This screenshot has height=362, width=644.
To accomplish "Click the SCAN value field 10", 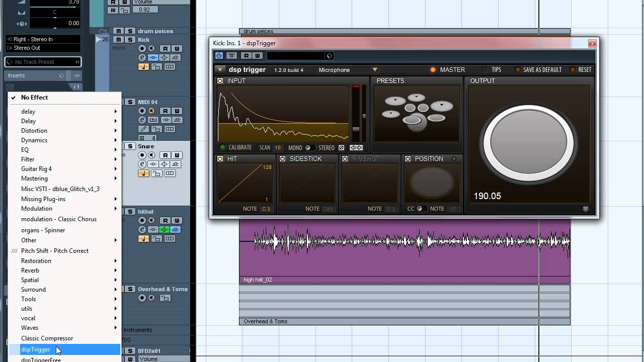I will click(x=278, y=148).
